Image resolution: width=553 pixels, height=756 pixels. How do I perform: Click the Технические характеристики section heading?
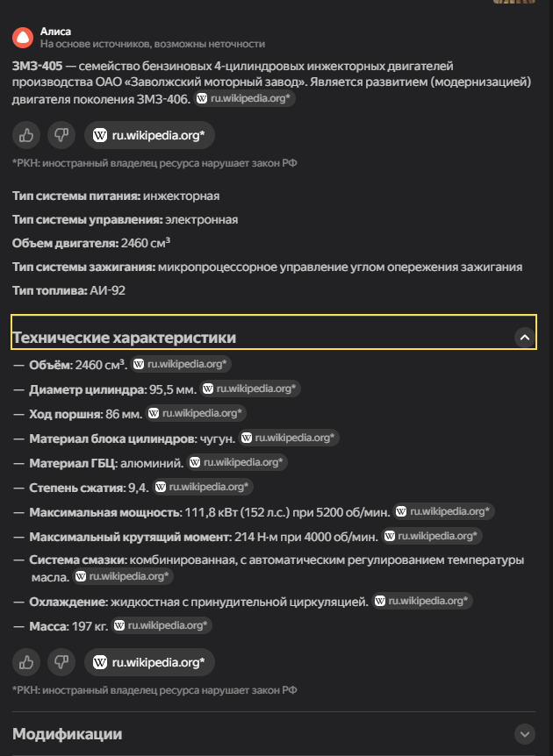[124, 338]
